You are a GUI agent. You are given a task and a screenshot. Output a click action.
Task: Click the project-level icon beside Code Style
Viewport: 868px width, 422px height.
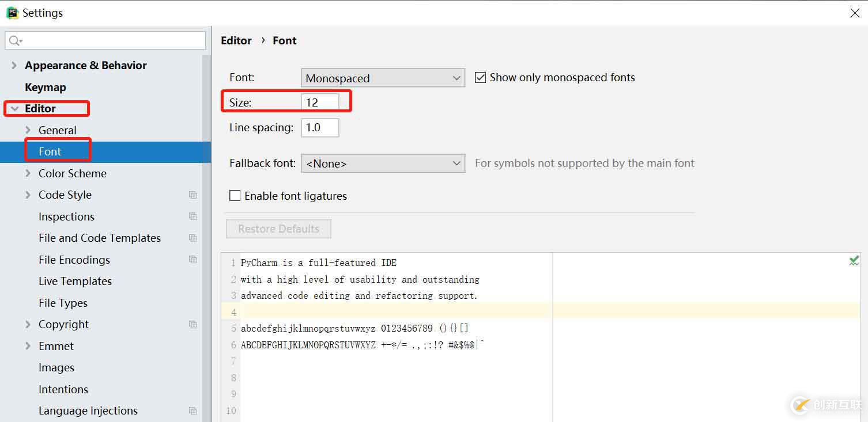tap(193, 195)
